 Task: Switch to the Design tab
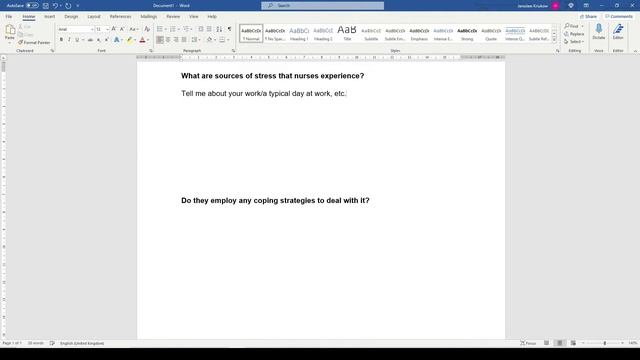click(x=71, y=17)
